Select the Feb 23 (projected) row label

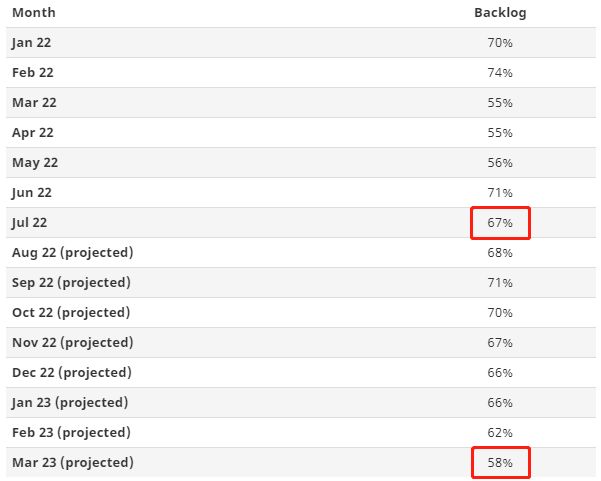(71, 433)
